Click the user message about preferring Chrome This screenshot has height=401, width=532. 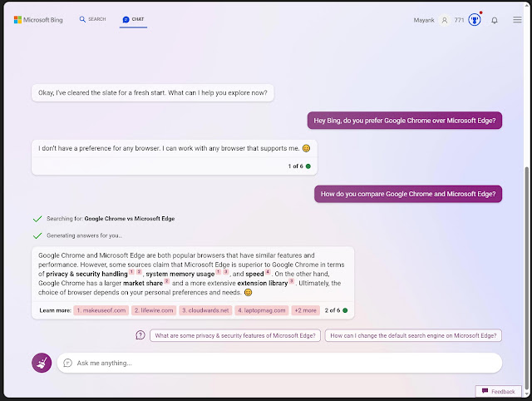[405, 121]
